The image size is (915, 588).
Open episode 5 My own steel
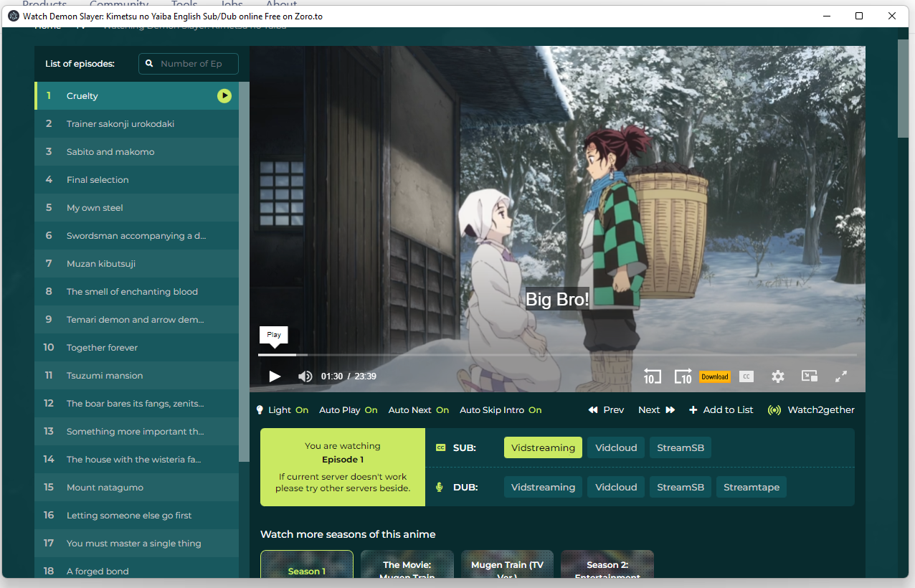[x=136, y=208]
